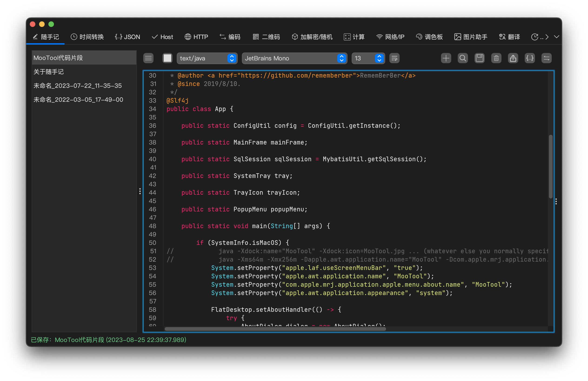This screenshot has height=381, width=588.
Task: Expand the hidden tabs chevron at top right
Action: [x=556, y=37]
